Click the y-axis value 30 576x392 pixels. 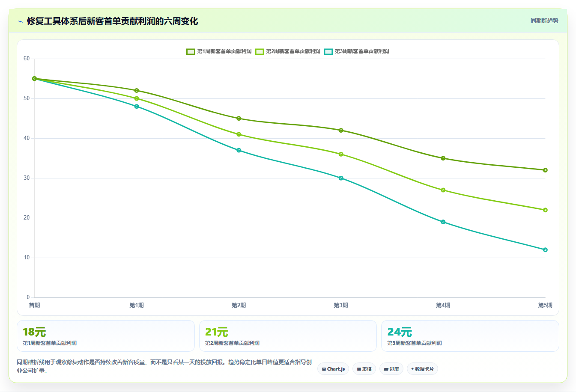click(27, 178)
